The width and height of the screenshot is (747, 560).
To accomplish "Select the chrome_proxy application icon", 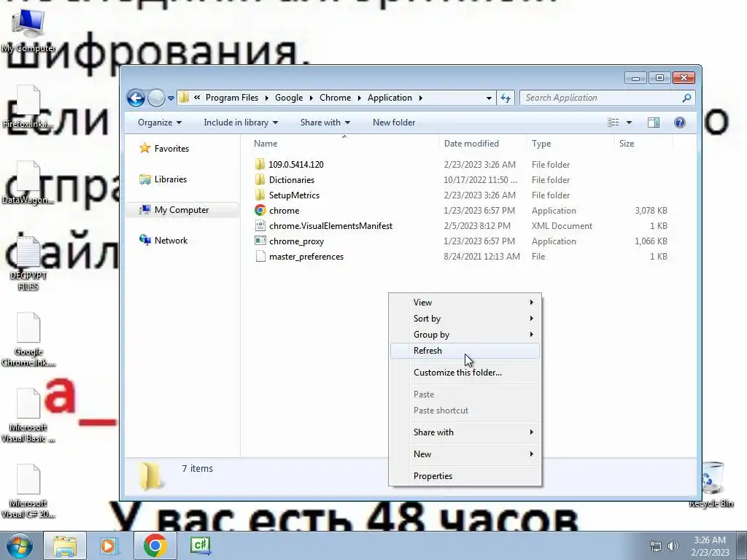I will pos(260,241).
